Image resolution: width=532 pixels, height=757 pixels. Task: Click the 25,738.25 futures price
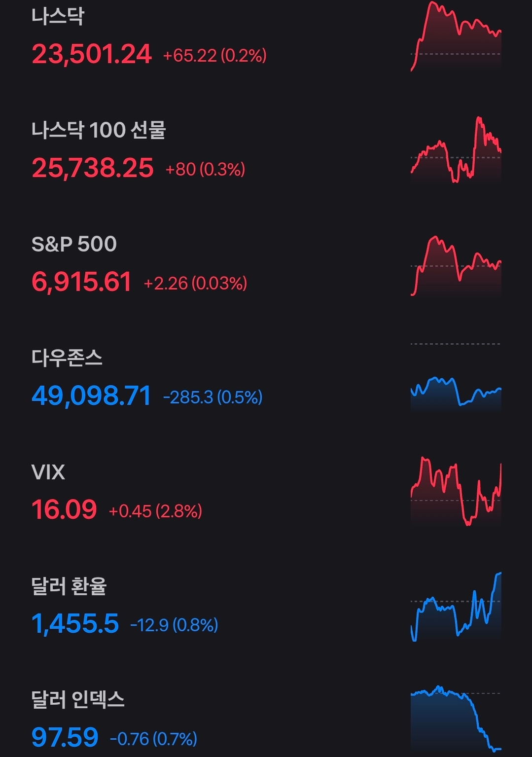[93, 168]
